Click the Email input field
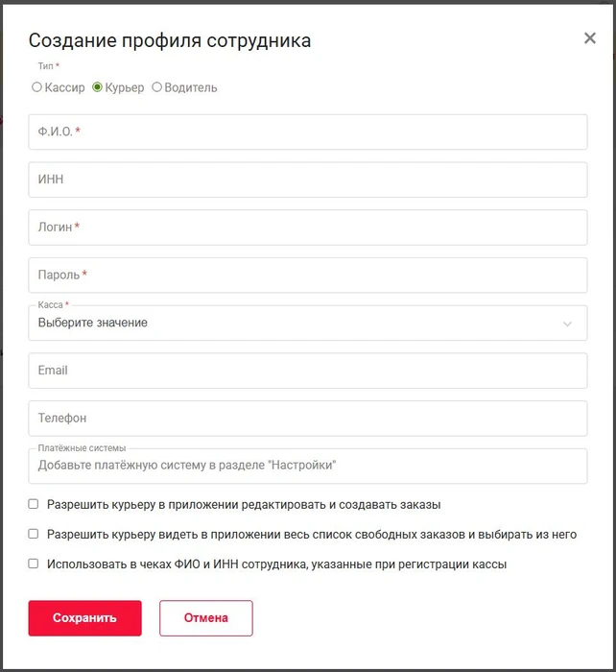The width and height of the screenshot is (616, 672). 307,371
